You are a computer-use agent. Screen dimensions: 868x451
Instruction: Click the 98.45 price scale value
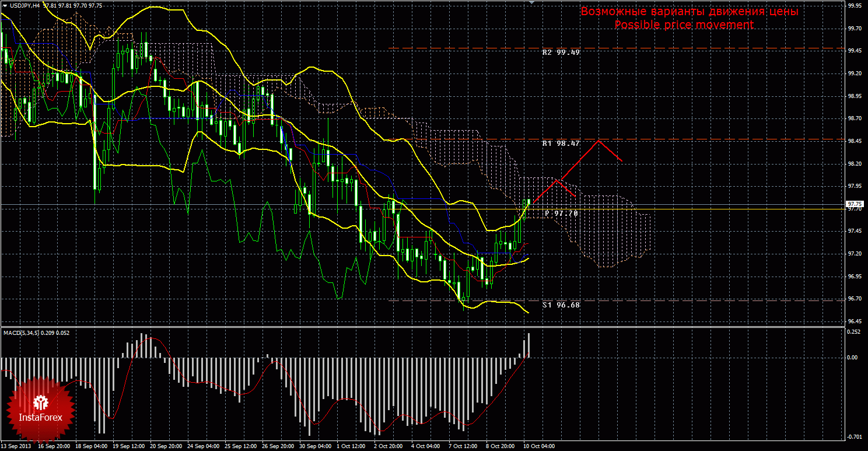coord(854,141)
